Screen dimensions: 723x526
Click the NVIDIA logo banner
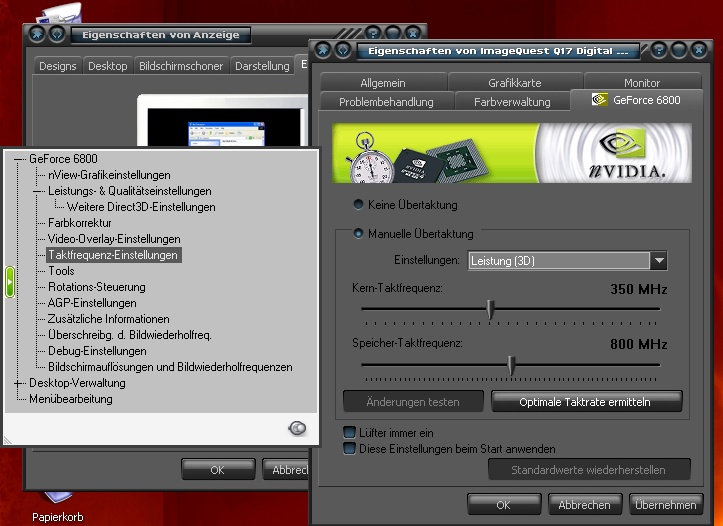(x=512, y=153)
